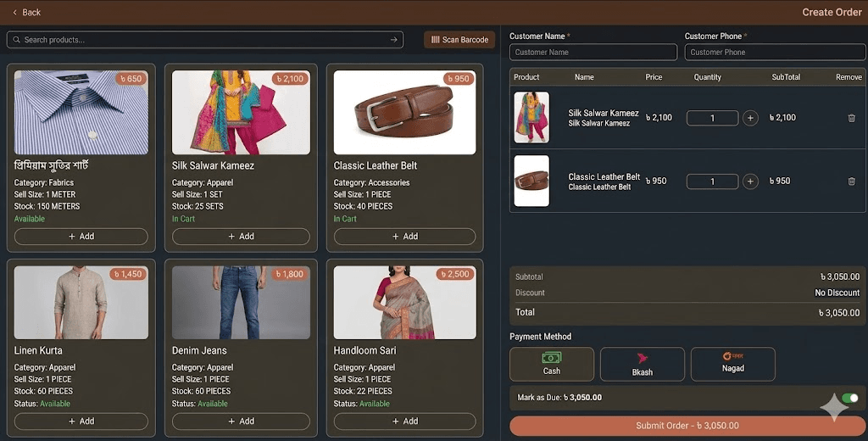Edit the Classic Leather Belt quantity field
This screenshot has height=441, width=868.
pyautogui.click(x=712, y=181)
